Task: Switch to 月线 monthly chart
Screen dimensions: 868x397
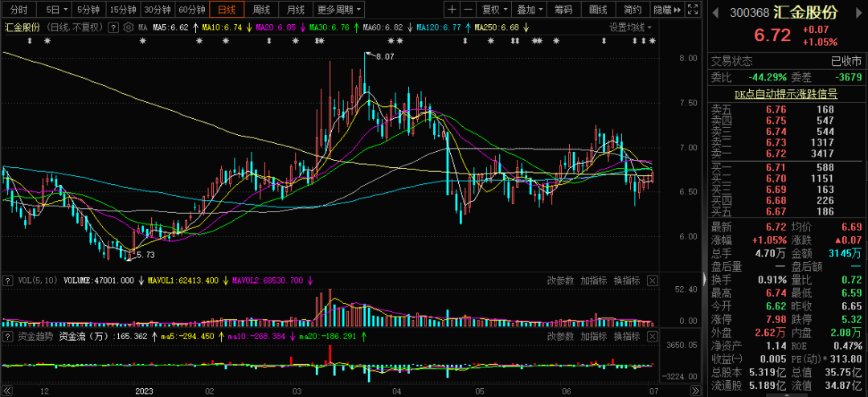Action: (296, 10)
